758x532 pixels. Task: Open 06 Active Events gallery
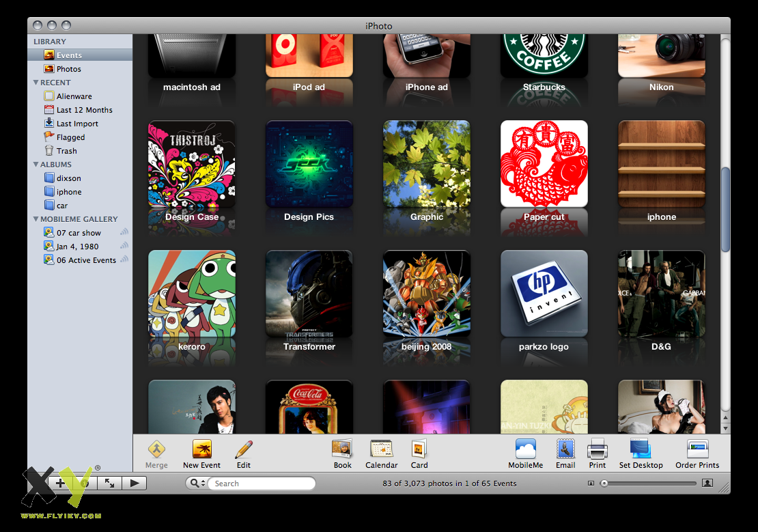pyautogui.click(x=80, y=260)
